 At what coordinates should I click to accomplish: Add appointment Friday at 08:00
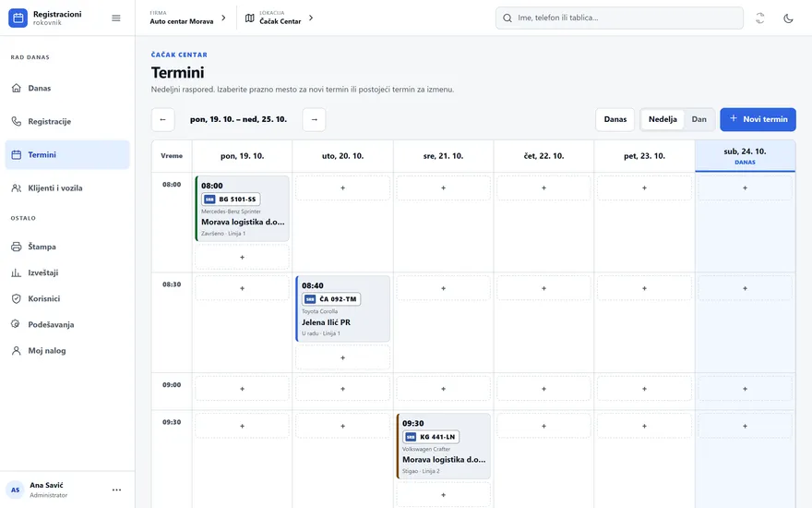coord(644,188)
